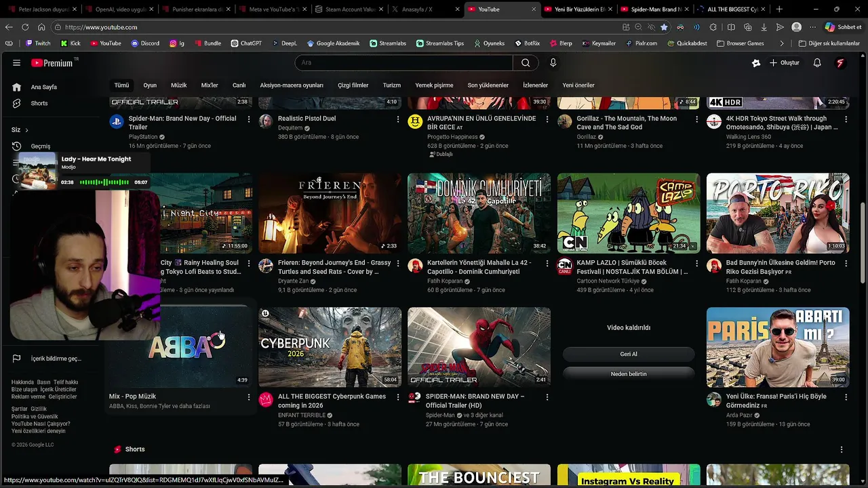Select the Yeni öneriler filter chip
The height and width of the screenshot is (488, 868).
pyautogui.click(x=578, y=85)
